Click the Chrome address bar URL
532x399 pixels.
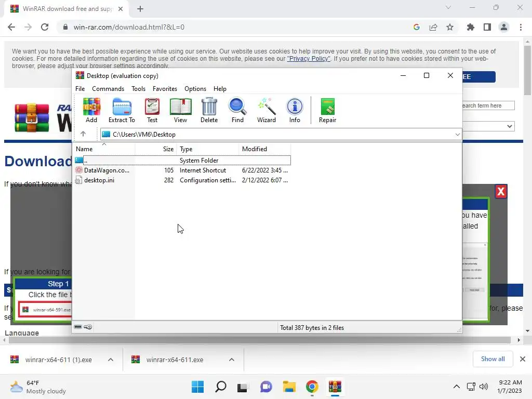pyautogui.click(x=129, y=27)
